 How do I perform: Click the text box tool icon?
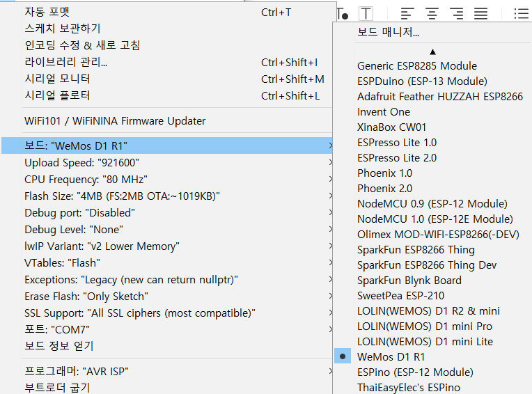point(366,13)
